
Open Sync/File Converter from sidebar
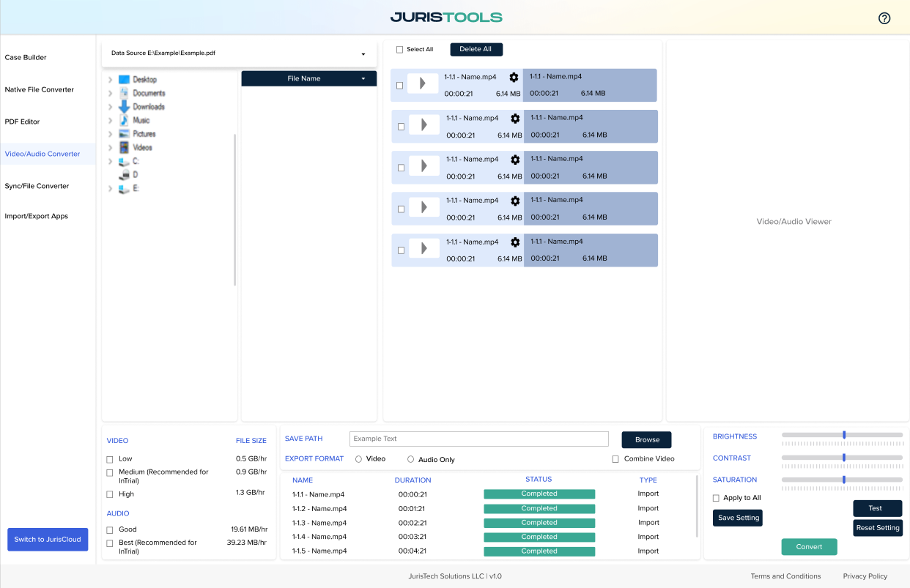coord(37,186)
